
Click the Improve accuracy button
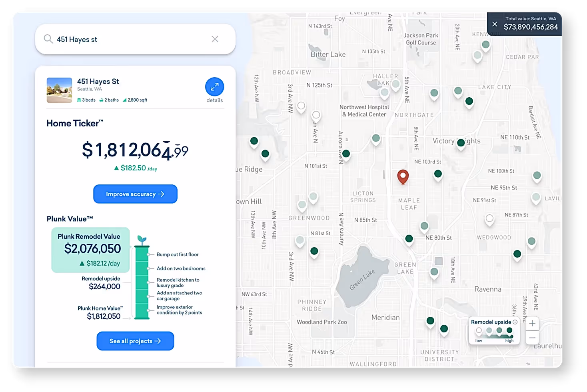click(135, 194)
